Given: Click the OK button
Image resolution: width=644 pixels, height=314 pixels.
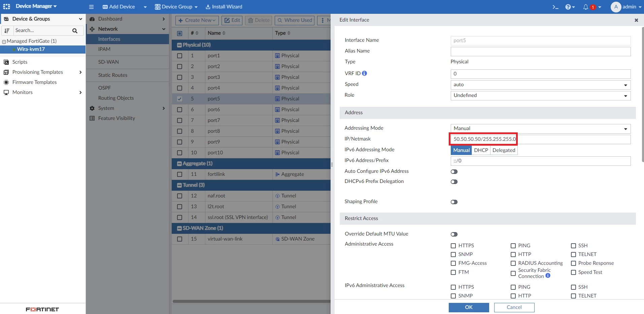Looking at the screenshot, I should [x=469, y=307].
